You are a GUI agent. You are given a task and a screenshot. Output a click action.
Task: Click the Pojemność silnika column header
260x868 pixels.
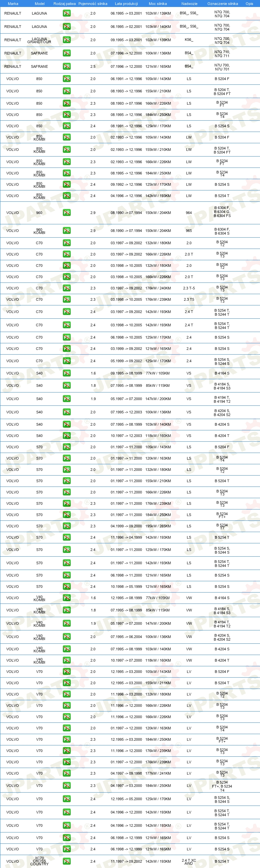93,4
